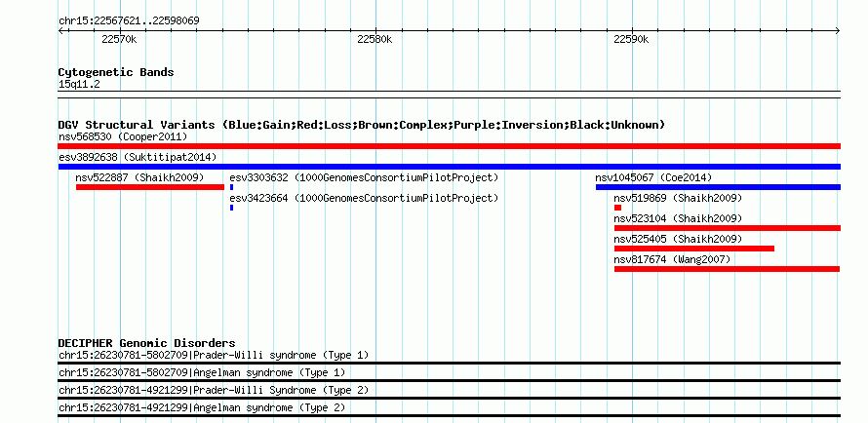868x423 pixels.
Task: Click the 15q11.2 cytogenetic band label
Action: (79, 84)
